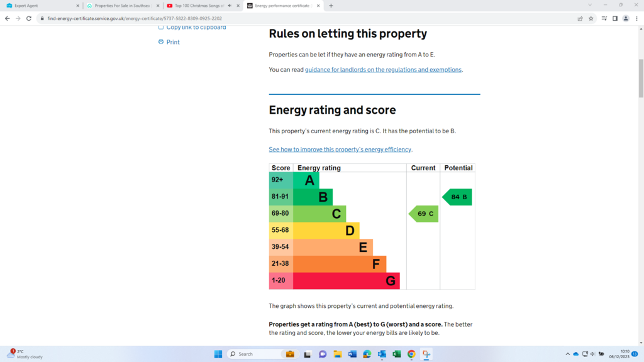
Task: Open the Chrome side panel
Action: click(x=615, y=18)
